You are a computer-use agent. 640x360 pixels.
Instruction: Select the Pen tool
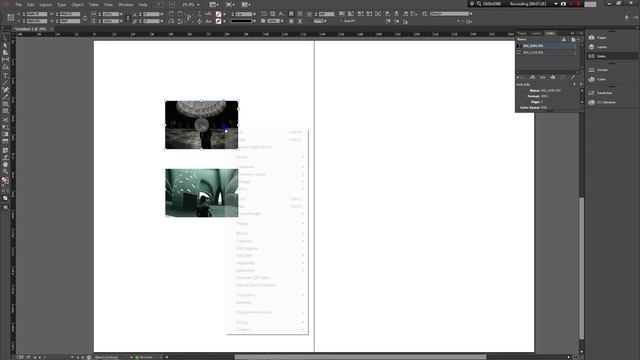pyautogui.click(x=5, y=90)
